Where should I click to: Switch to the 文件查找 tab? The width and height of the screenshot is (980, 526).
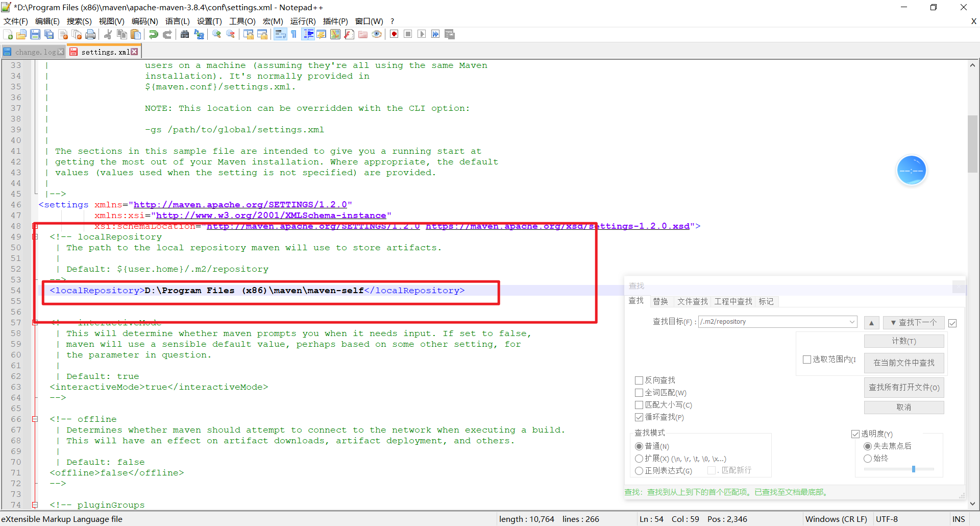coord(693,301)
